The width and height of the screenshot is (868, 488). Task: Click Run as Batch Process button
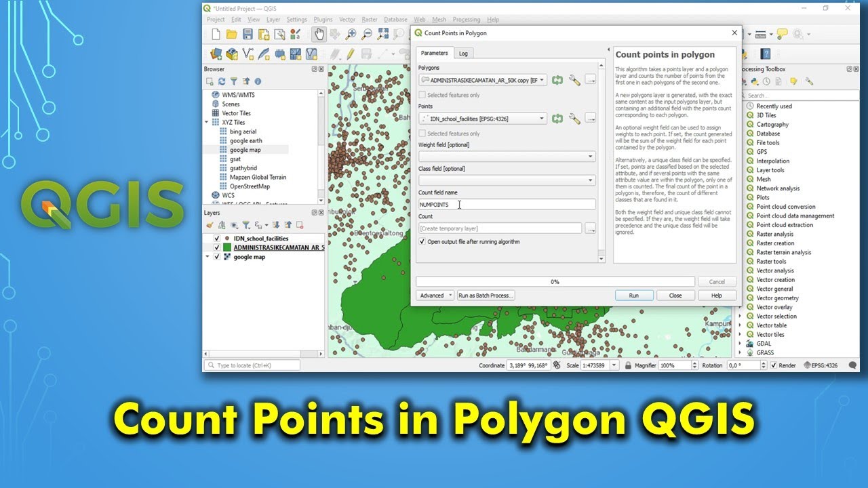486,296
